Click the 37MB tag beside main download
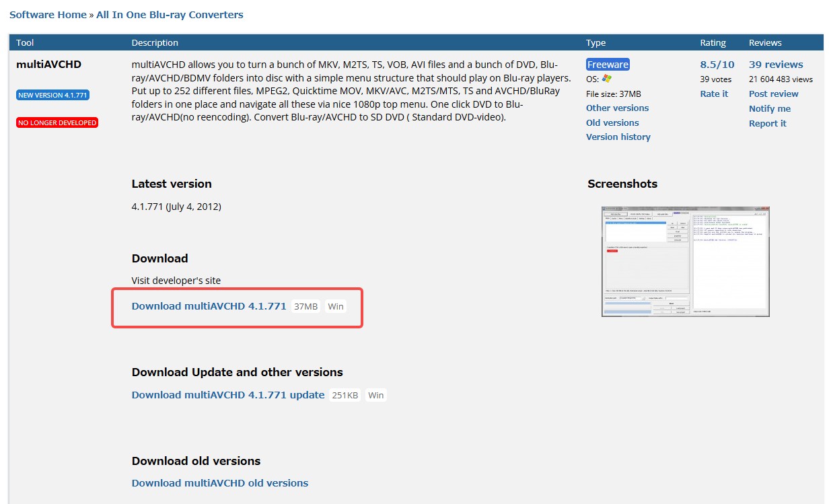 (305, 306)
